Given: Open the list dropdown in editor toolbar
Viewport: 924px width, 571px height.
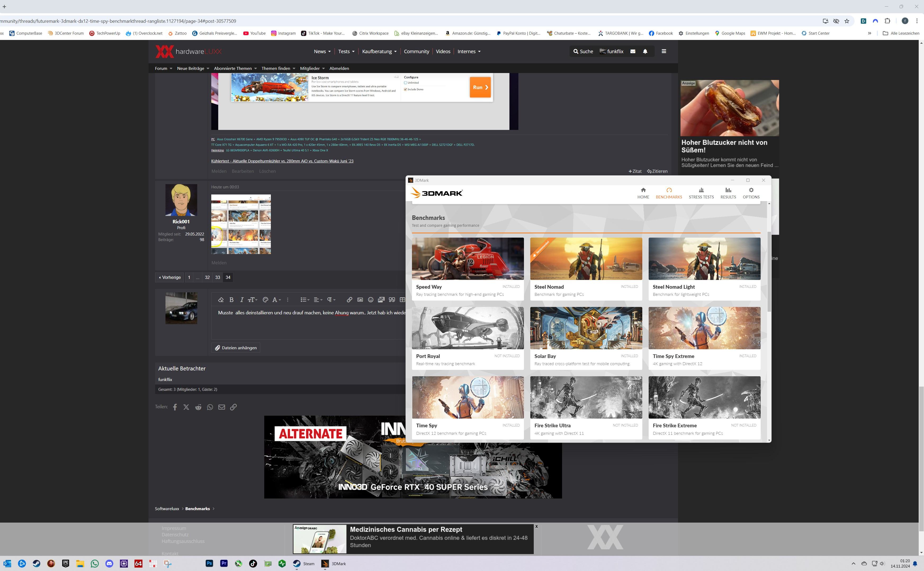Looking at the screenshot, I should (x=304, y=300).
